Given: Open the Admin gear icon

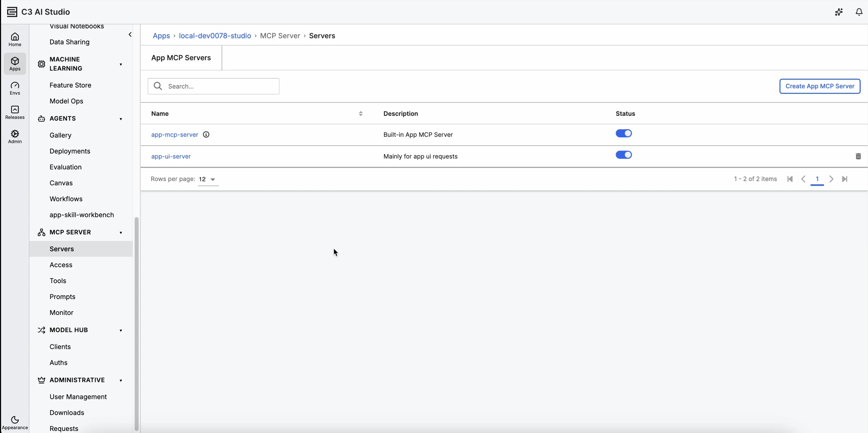Looking at the screenshot, I should tap(15, 137).
